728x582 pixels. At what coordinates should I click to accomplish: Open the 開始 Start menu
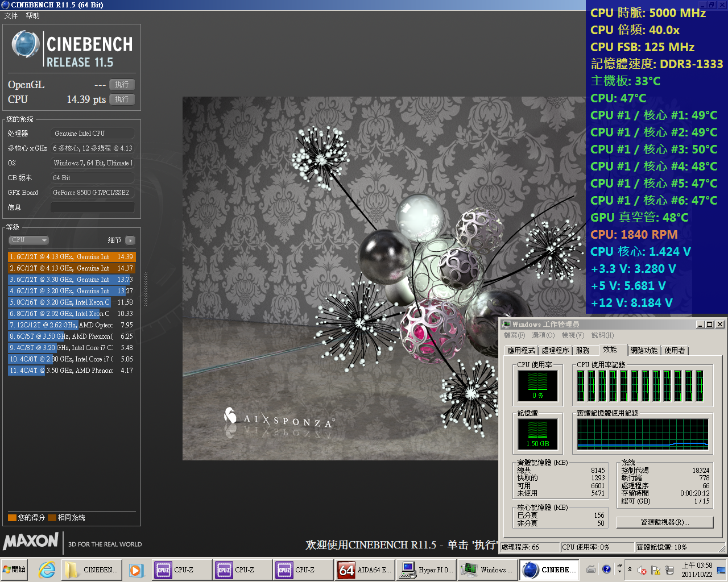[x=15, y=569]
